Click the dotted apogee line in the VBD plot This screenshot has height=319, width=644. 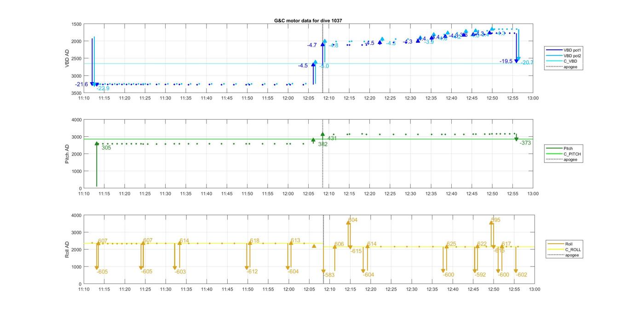click(322, 58)
